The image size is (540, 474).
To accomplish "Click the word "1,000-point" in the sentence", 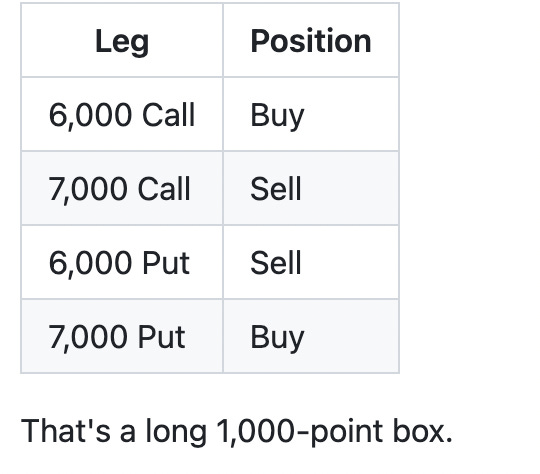I will [299, 431].
